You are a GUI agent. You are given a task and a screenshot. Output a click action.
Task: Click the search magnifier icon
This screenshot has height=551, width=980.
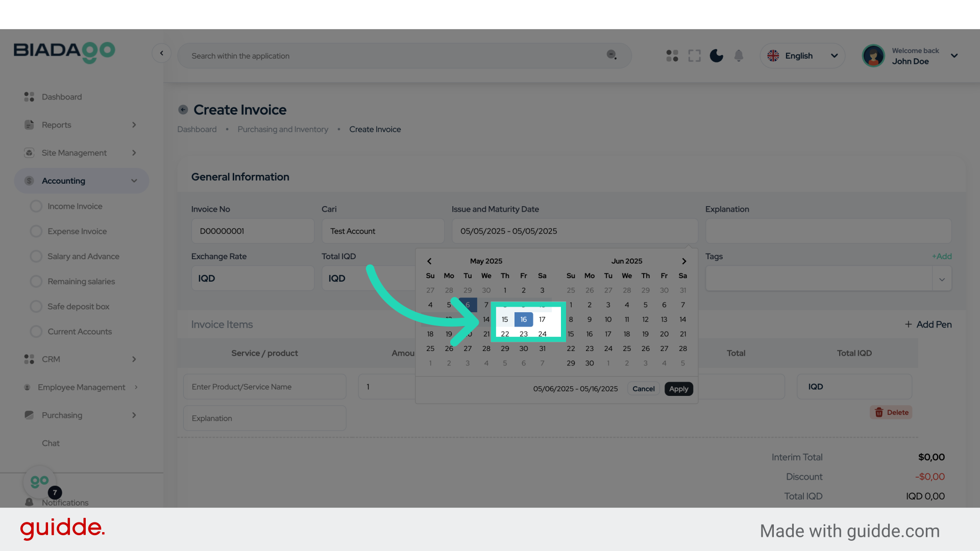click(x=611, y=55)
